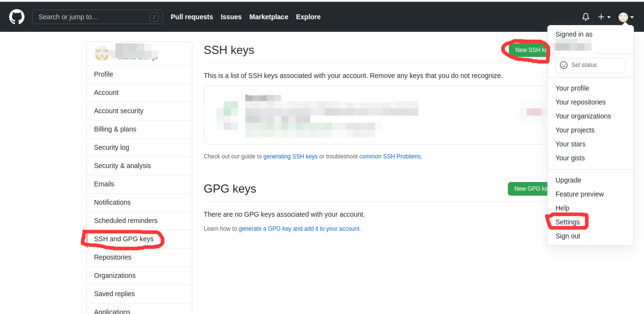644x314 pixels.
Task: Click your avatar photo in the top navbar
Action: (622, 17)
